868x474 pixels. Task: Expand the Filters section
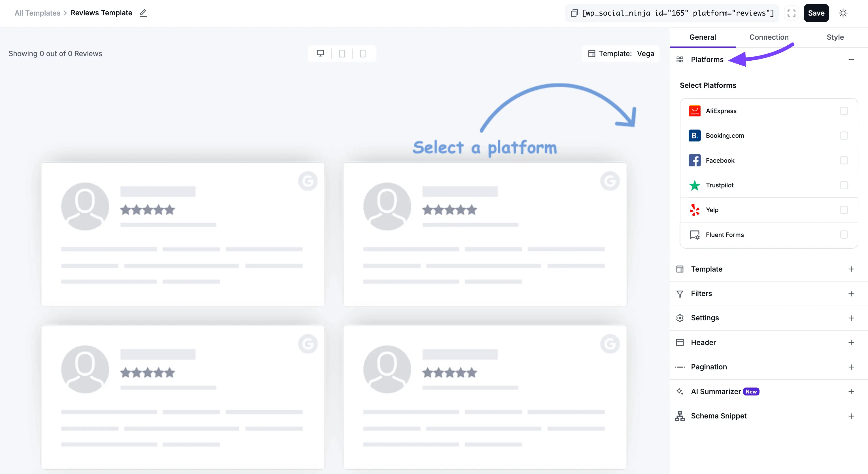pyautogui.click(x=852, y=293)
